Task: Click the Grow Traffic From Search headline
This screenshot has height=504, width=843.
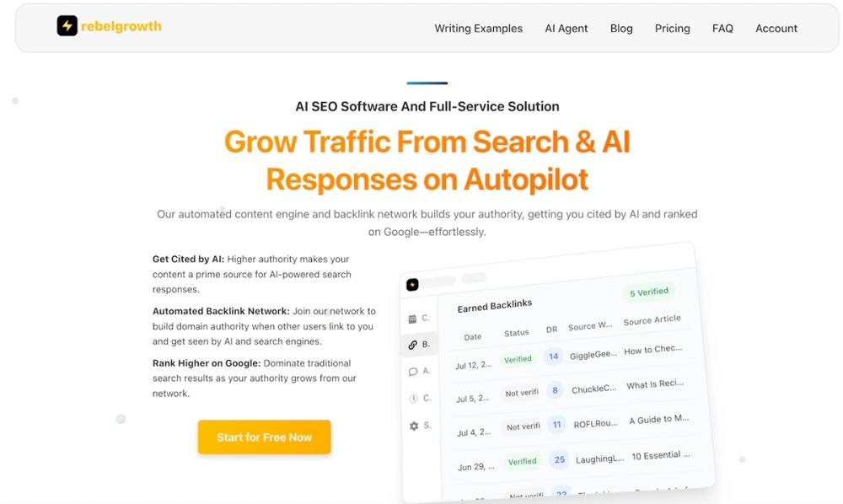Action: point(427,160)
